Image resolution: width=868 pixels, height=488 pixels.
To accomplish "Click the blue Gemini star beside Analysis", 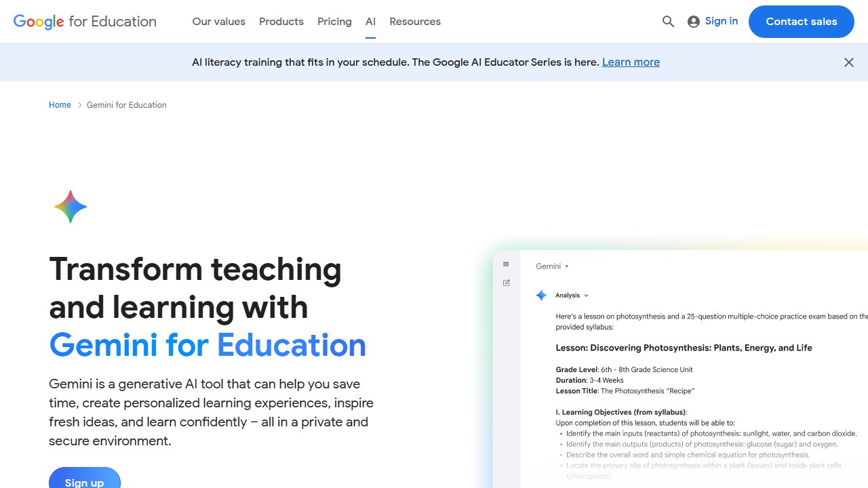I will [541, 296].
